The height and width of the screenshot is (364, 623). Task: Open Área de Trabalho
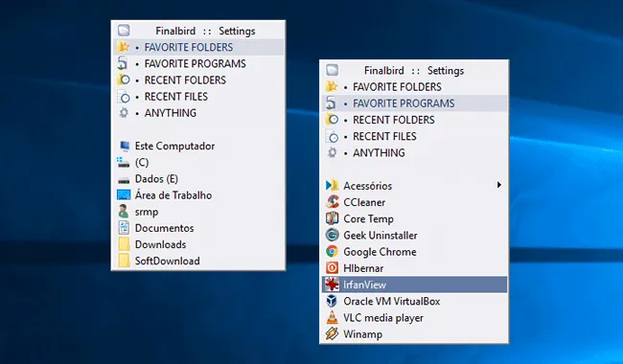[x=198, y=195]
